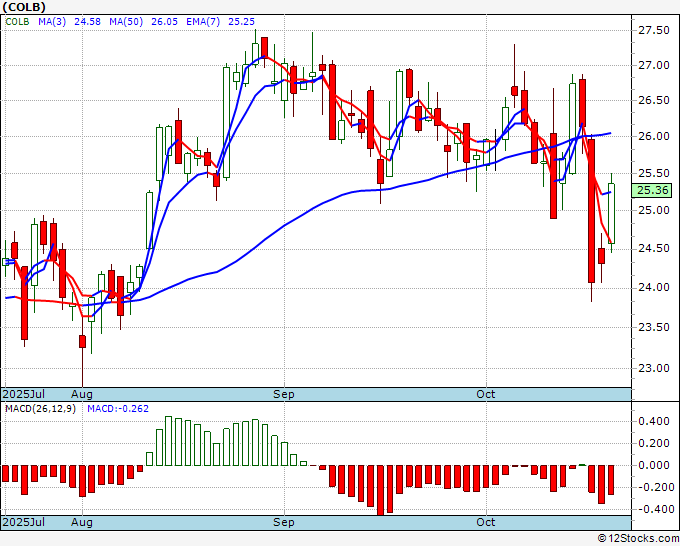Click the Aug label on price chart axis
This screenshot has width=680, height=546.
pyautogui.click(x=82, y=394)
